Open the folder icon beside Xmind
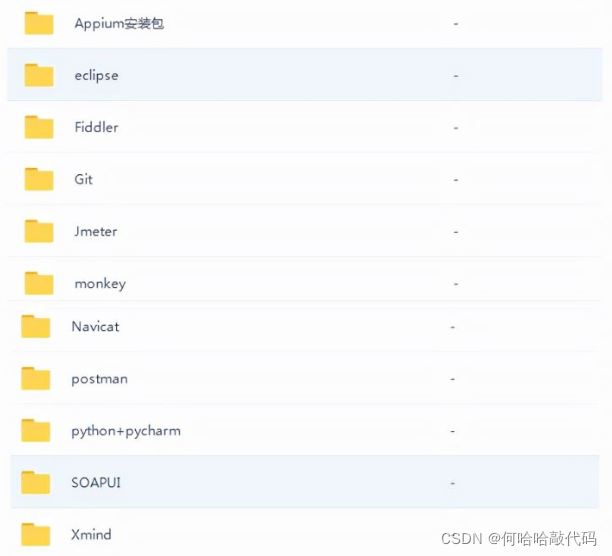 pyautogui.click(x=36, y=535)
